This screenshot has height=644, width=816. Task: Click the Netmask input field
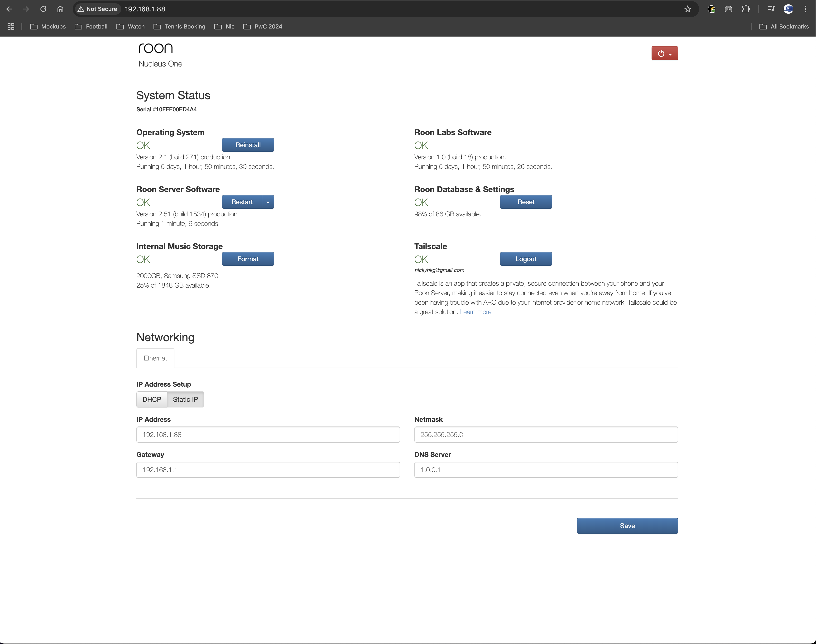546,435
